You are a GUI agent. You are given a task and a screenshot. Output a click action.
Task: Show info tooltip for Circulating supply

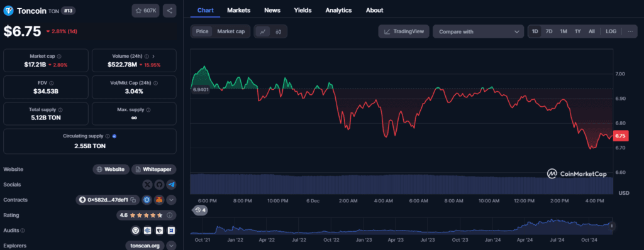(x=108, y=136)
